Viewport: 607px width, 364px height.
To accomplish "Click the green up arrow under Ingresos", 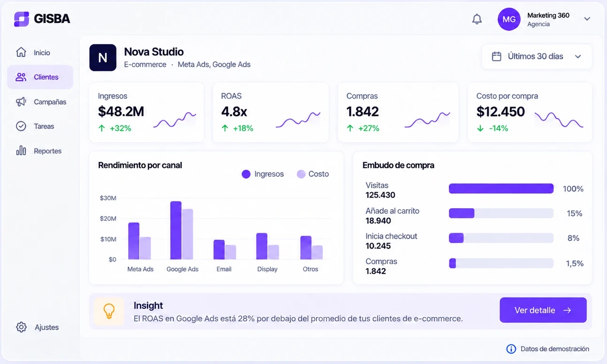I will click(x=102, y=128).
